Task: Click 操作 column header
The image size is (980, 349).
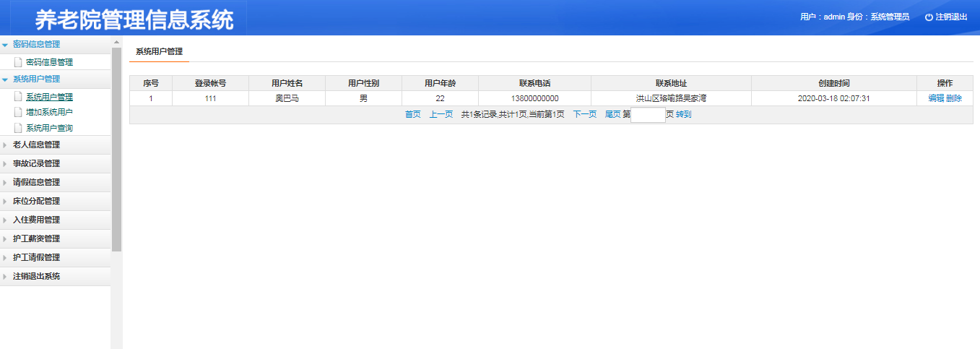Action: coord(945,83)
